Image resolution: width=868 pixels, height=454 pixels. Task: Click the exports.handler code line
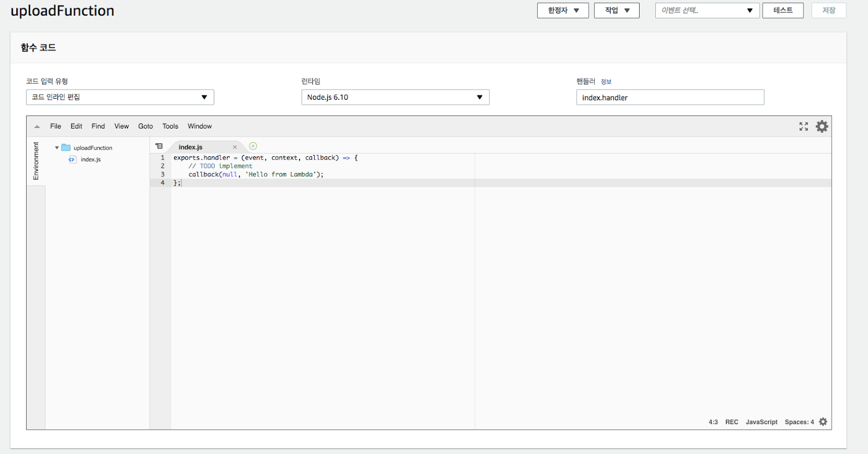[266, 158]
